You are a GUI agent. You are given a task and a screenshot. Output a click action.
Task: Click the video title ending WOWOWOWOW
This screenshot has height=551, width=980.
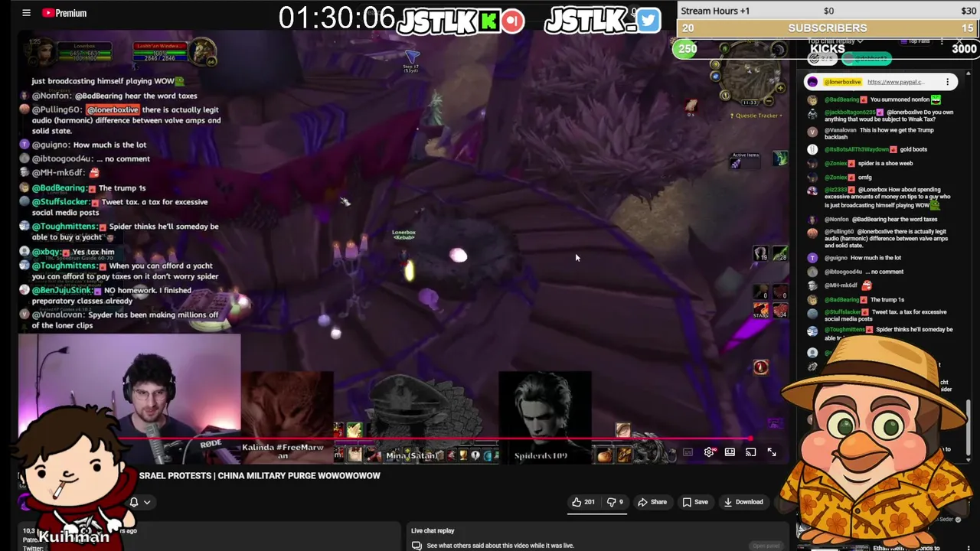pyautogui.click(x=260, y=475)
